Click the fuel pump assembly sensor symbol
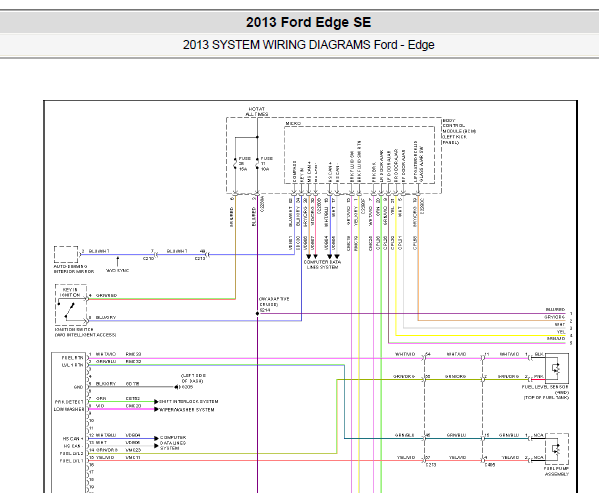Viewport: 599px width, 493px height. tap(556, 449)
